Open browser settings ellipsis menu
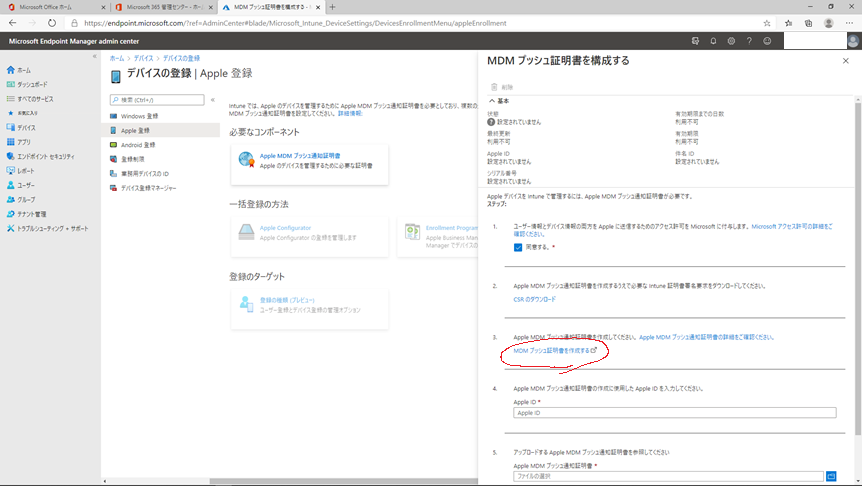The image size is (862, 486). point(849,23)
